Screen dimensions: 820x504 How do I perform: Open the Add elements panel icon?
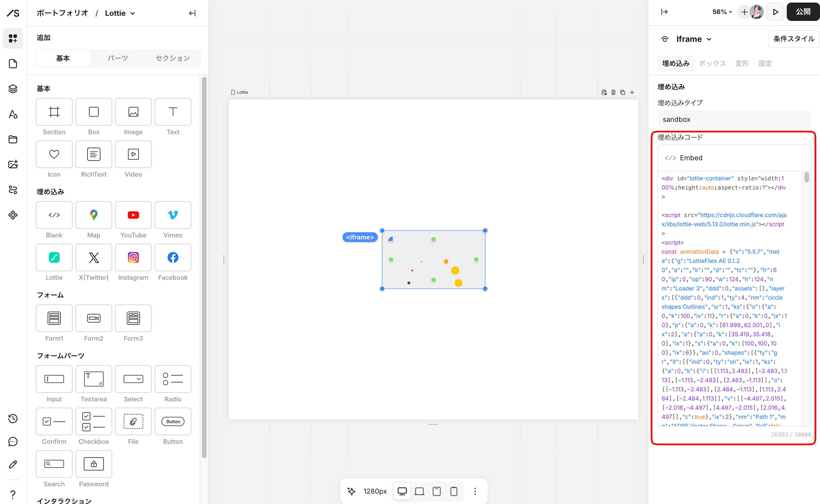13,38
